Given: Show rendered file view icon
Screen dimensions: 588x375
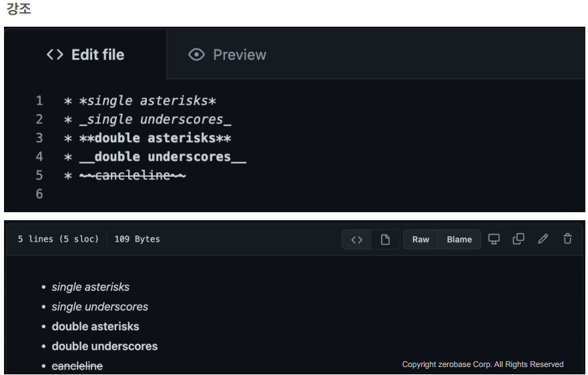Looking at the screenshot, I should click(x=385, y=240).
